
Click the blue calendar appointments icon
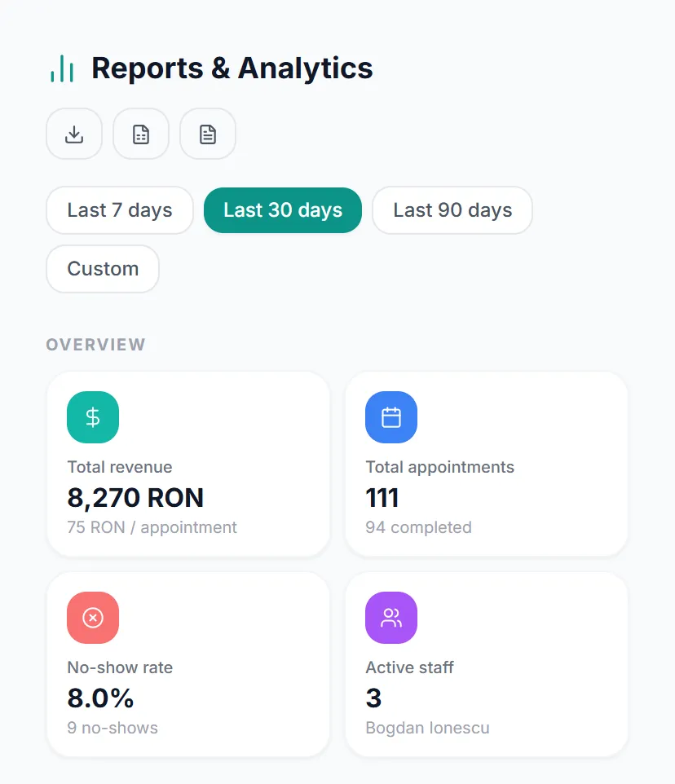[x=391, y=417]
